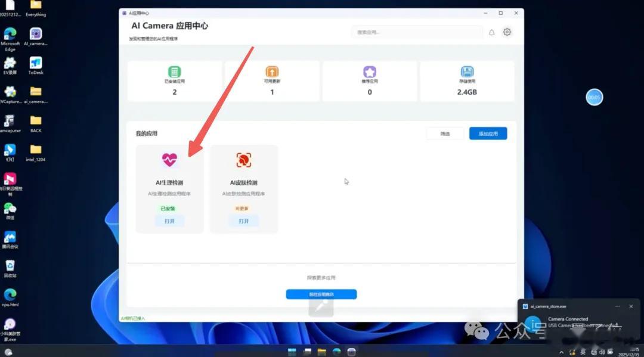This screenshot has width=644, height=357.
Task: Click the 前往应用商店 store link
Action: click(x=321, y=294)
